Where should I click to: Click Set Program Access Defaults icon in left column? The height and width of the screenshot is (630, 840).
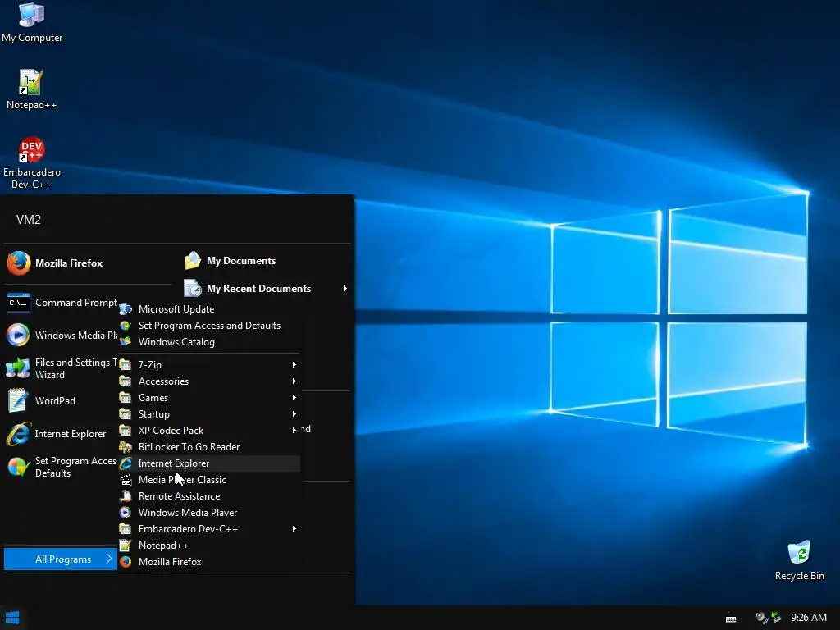[x=18, y=467]
